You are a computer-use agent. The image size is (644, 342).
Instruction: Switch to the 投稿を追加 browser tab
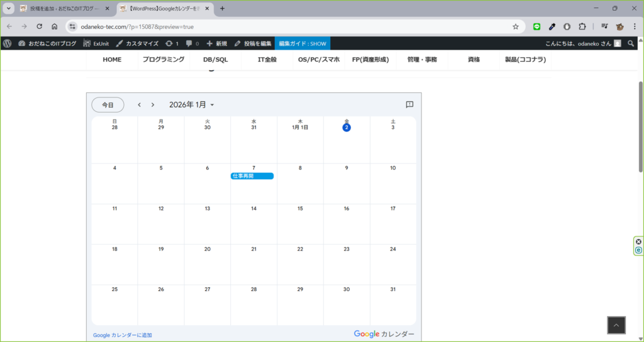tap(63, 8)
